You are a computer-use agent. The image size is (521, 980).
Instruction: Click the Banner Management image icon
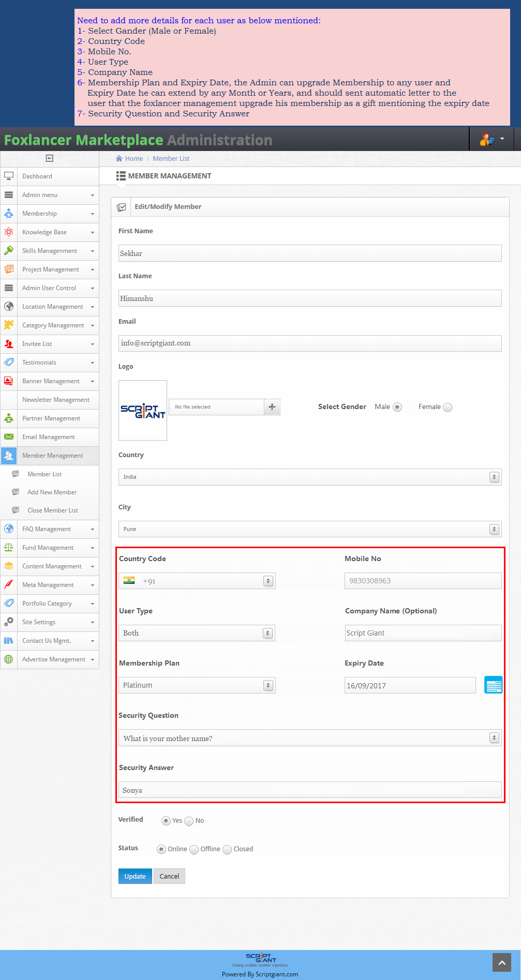click(x=9, y=381)
